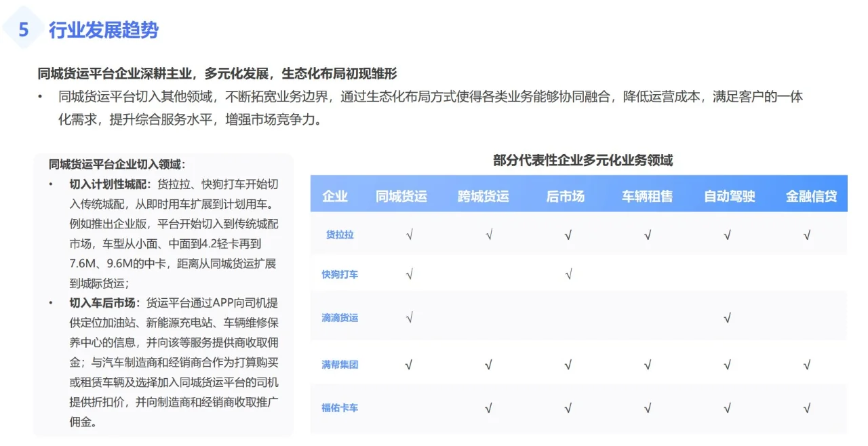The height and width of the screenshot is (446, 868).
Task: Click 满帮集团's check mark under 金融信贷
Action: [x=806, y=365]
